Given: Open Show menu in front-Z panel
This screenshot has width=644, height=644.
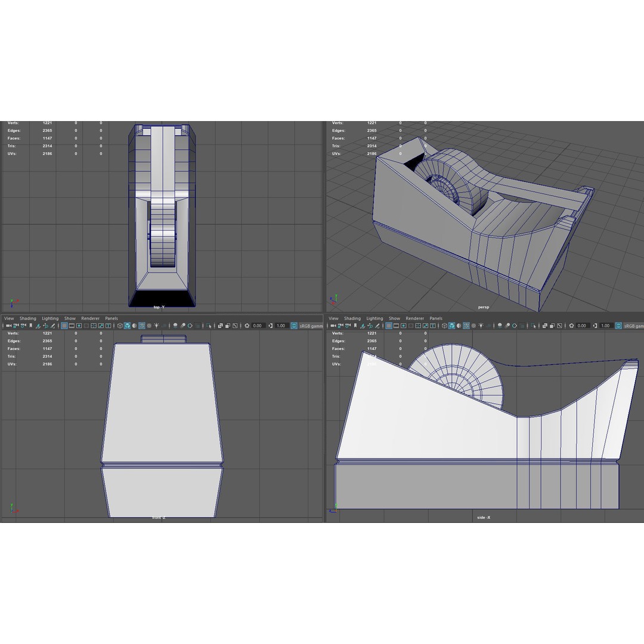Looking at the screenshot, I should coord(70,318).
